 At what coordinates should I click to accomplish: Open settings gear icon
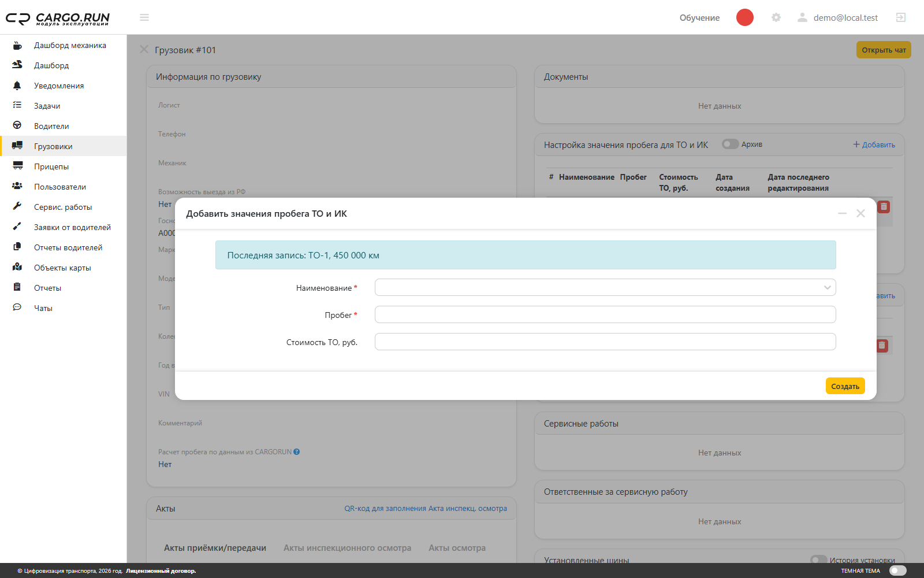pos(776,17)
